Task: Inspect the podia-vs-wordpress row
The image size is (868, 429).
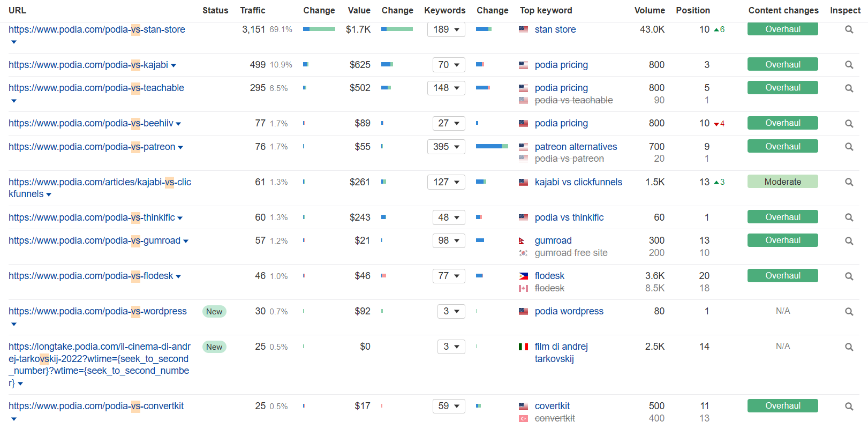Action: tap(849, 311)
